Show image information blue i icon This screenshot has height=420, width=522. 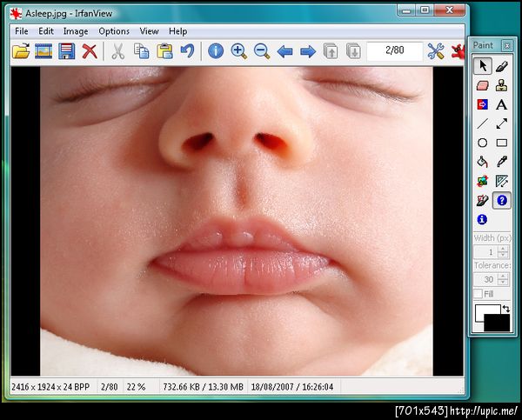[x=216, y=51]
